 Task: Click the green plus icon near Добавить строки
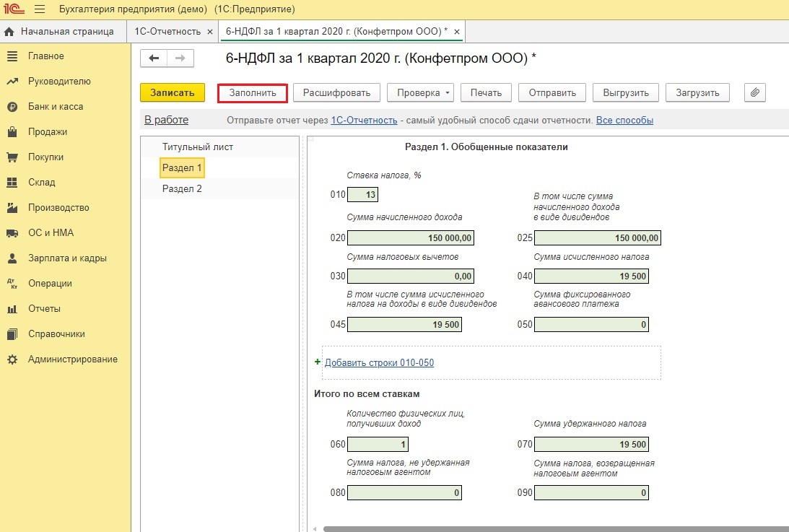click(318, 362)
